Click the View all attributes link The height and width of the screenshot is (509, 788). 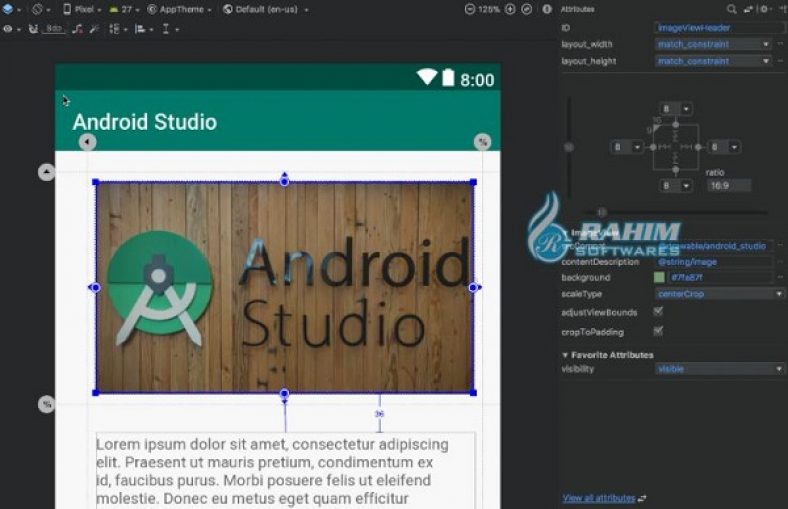(599, 497)
